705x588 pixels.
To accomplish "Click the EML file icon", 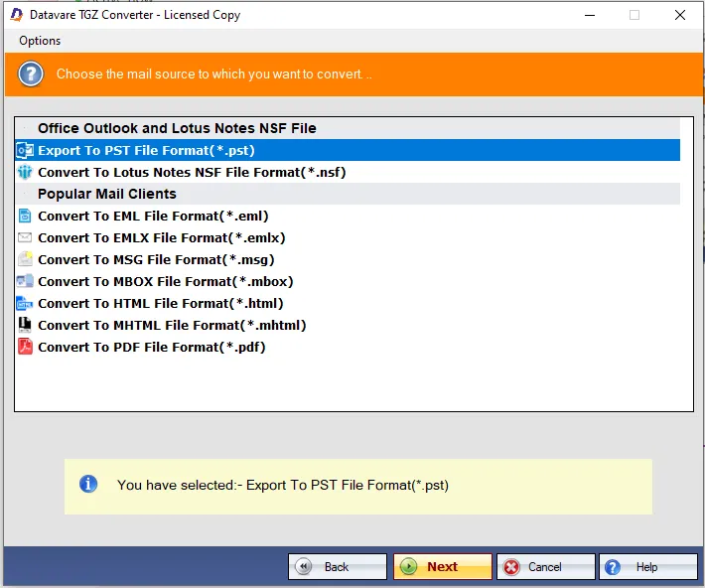I will 25,216.
